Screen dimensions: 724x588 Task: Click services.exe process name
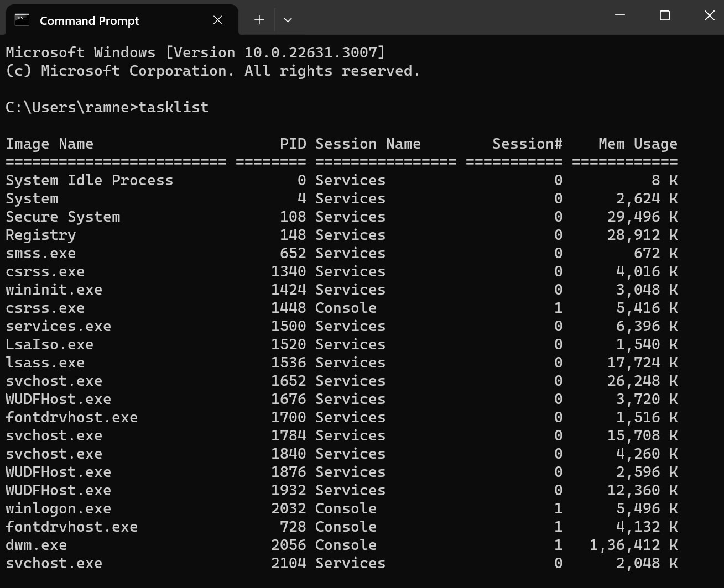pyautogui.click(x=59, y=326)
